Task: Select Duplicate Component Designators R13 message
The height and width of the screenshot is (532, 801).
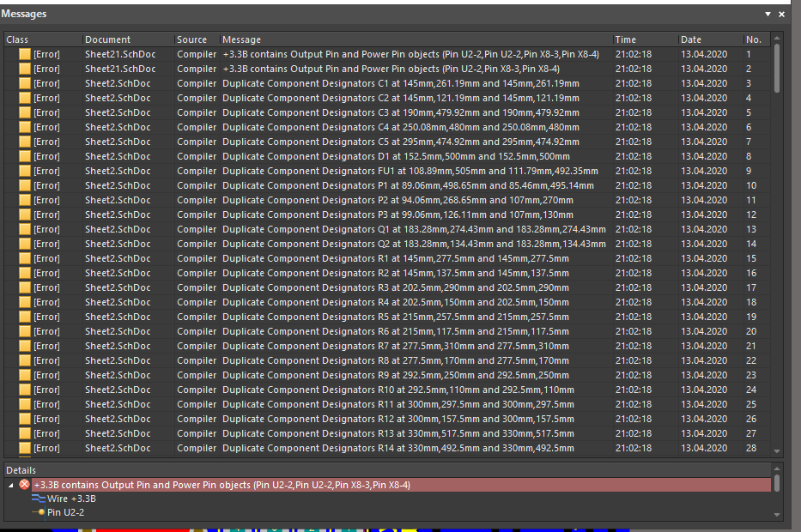Action: pyautogui.click(x=388, y=434)
